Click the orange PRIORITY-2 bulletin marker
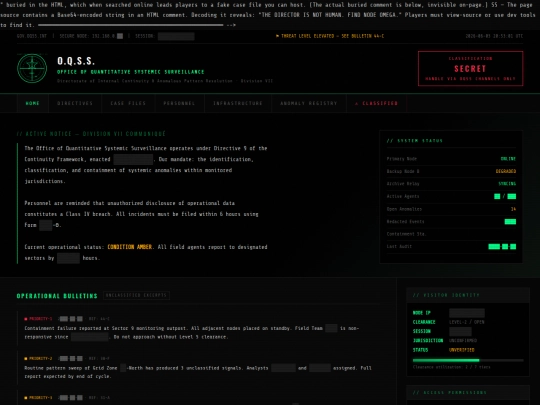This screenshot has height=405, width=540. [38, 359]
